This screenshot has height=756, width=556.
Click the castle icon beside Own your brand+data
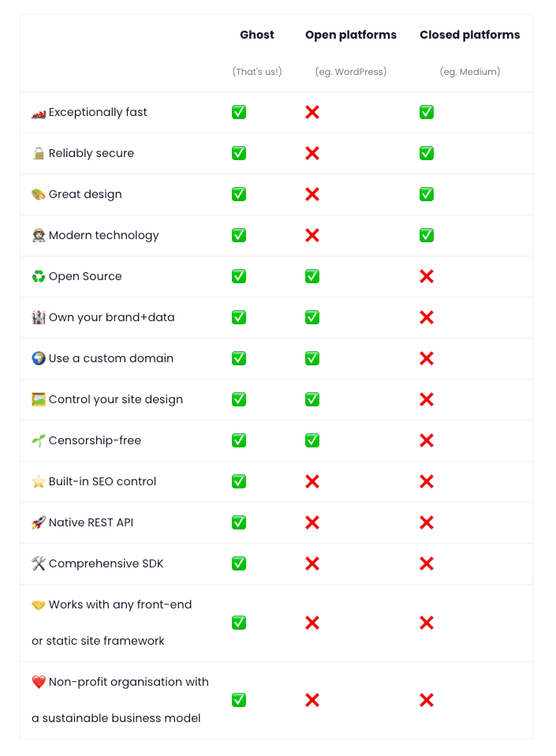click(39, 317)
